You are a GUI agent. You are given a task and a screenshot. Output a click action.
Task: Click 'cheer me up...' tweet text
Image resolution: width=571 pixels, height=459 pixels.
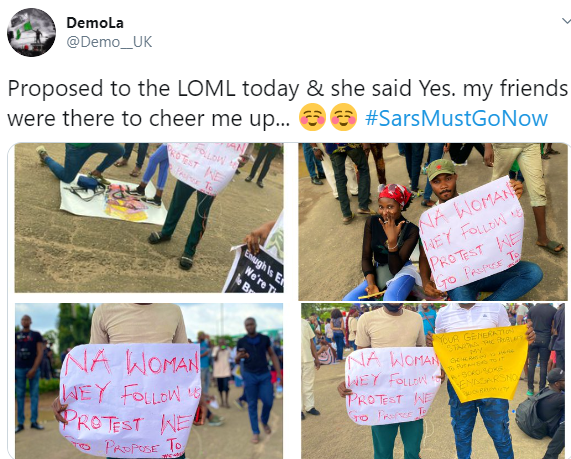(220, 119)
